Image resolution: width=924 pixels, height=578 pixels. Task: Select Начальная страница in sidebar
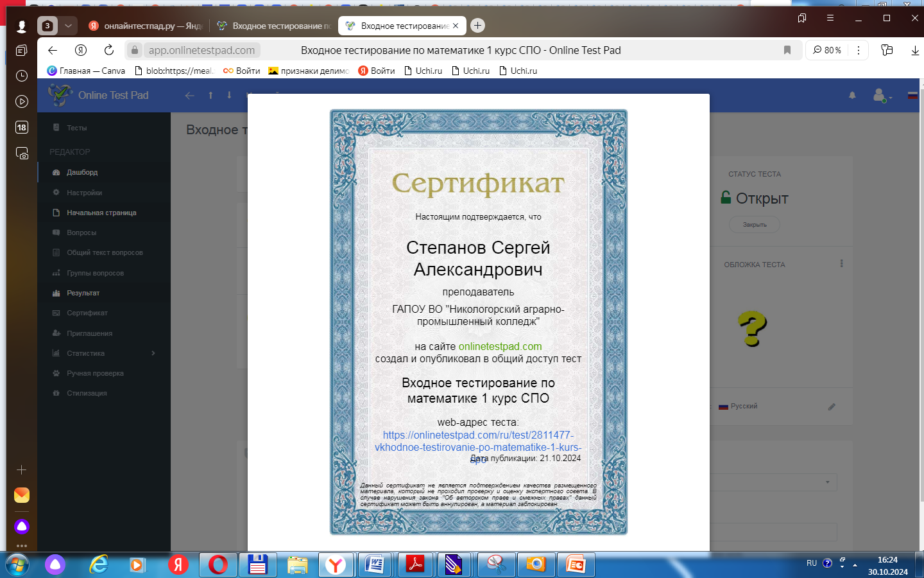[101, 213]
